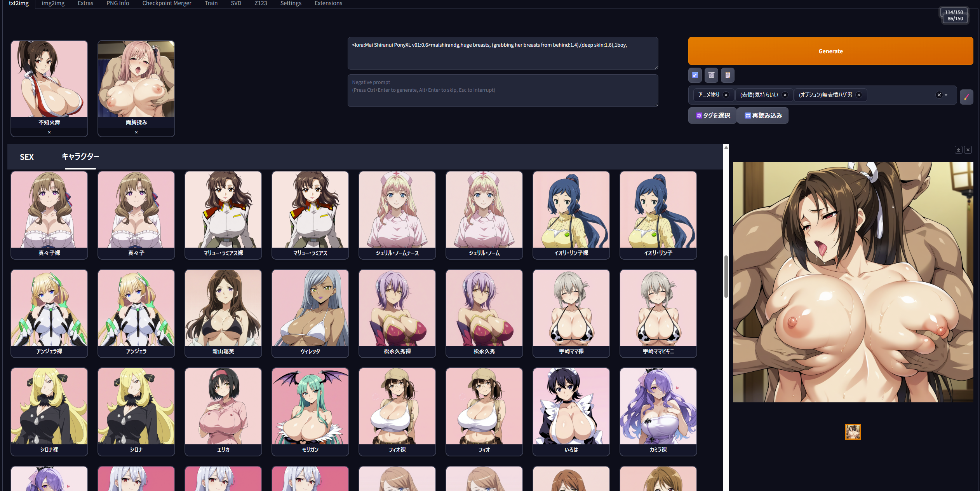This screenshot has height=491, width=980.
Task: Click the download icon above output image
Action: 958,150
